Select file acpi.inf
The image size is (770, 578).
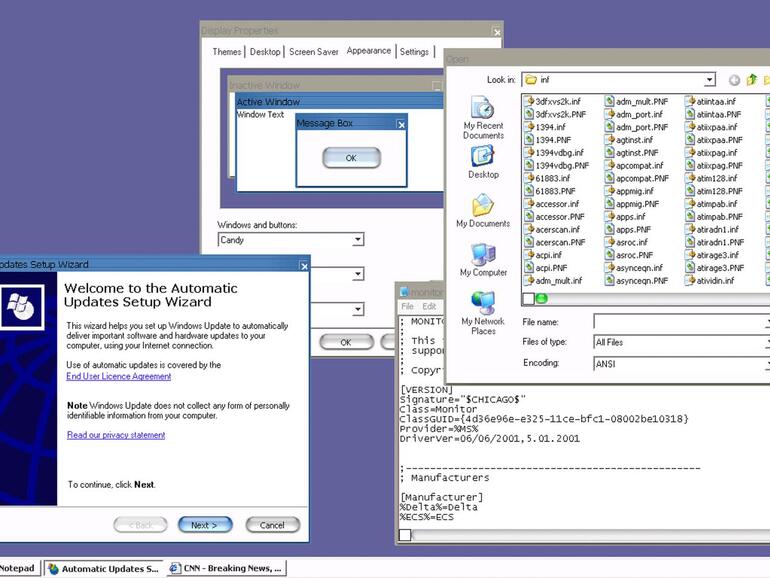click(543, 255)
